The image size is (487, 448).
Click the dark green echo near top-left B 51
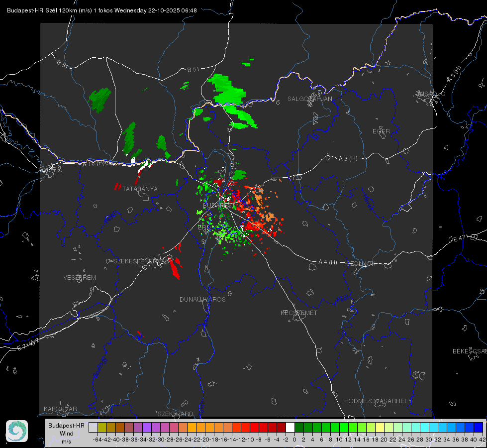[x=99, y=100]
